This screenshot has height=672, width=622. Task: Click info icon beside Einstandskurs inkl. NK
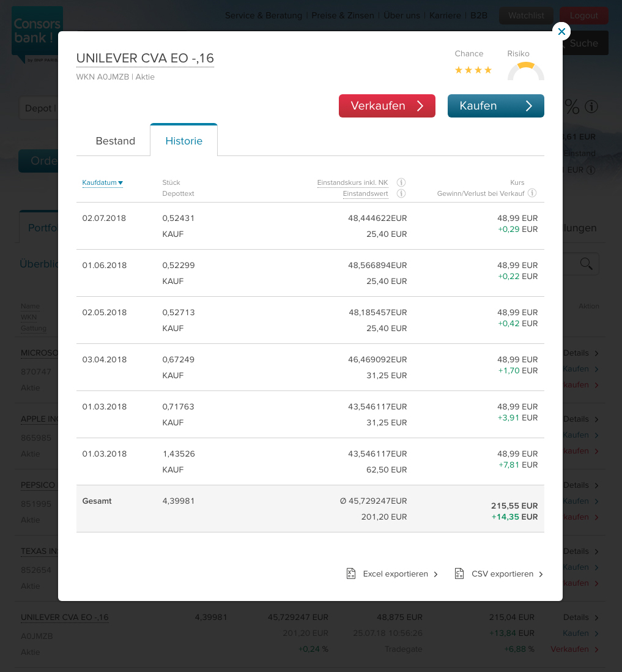coord(401,182)
